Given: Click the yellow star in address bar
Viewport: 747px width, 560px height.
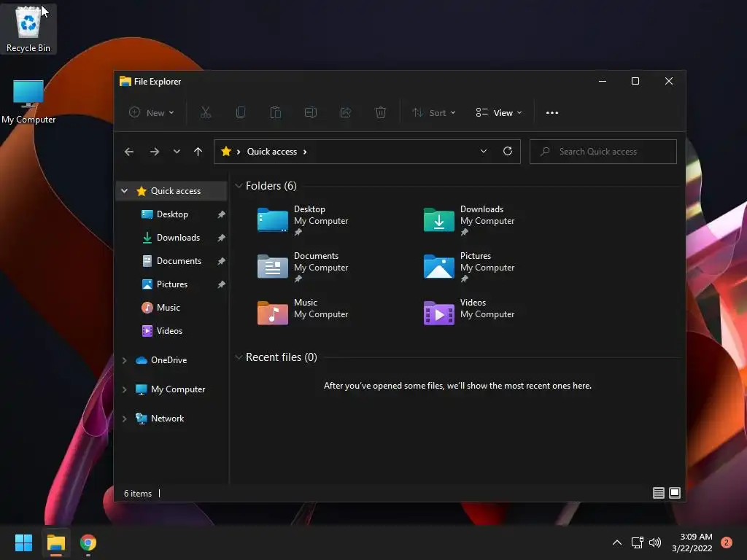Looking at the screenshot, I should (x=226, y=151).
